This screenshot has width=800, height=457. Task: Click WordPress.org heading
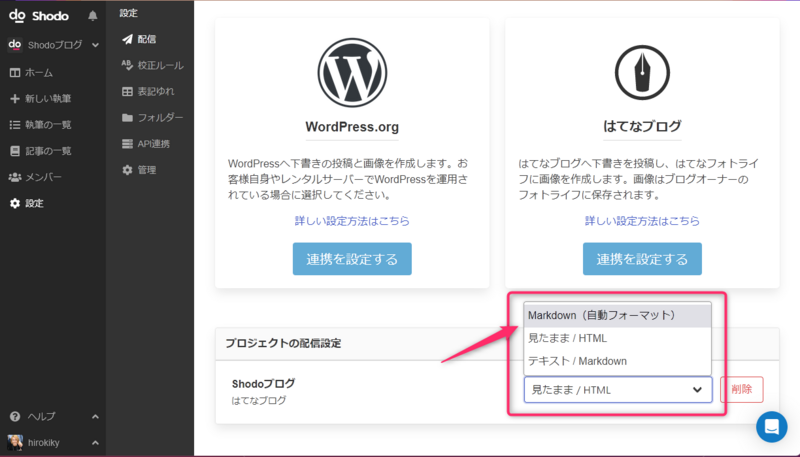[352, 127]
